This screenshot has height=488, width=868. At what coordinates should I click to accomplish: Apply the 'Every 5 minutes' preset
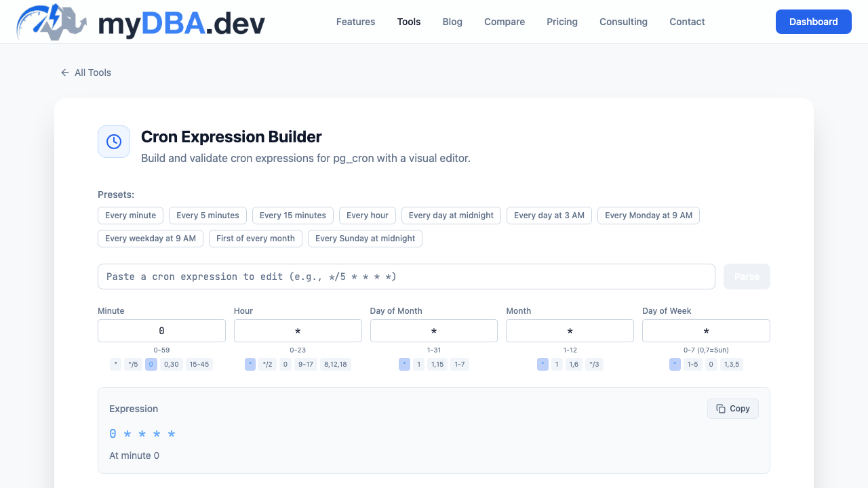click(x=208, y=216)
